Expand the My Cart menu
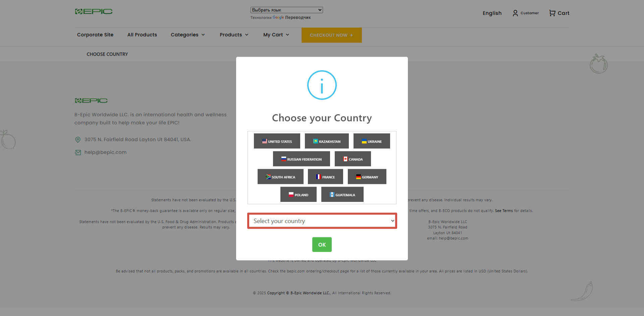644x316 pixels. pyautogui.click(x=276, y=35)
